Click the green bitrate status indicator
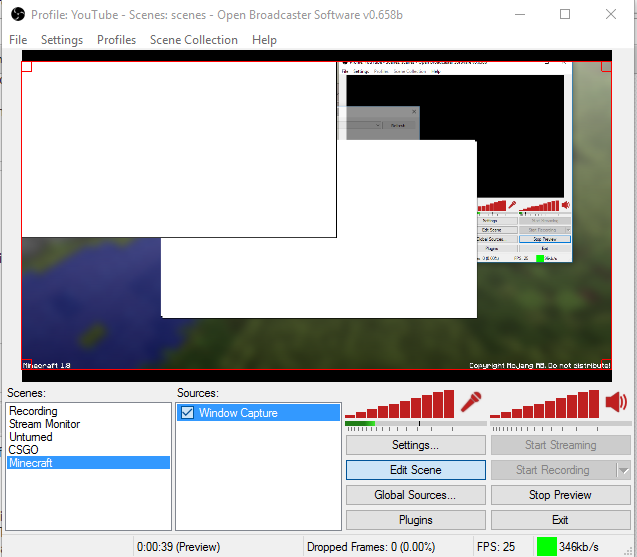637x557 pixels. 546,547
